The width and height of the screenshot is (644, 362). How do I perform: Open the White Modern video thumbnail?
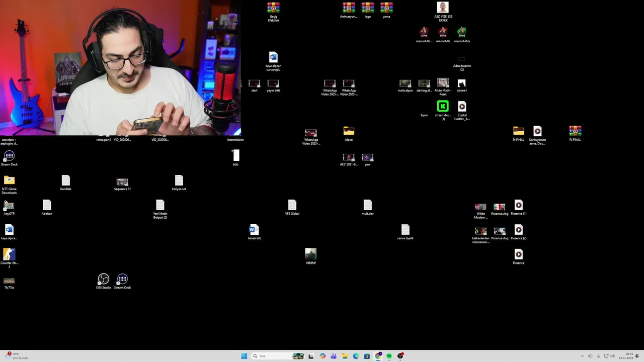point(481,207)
